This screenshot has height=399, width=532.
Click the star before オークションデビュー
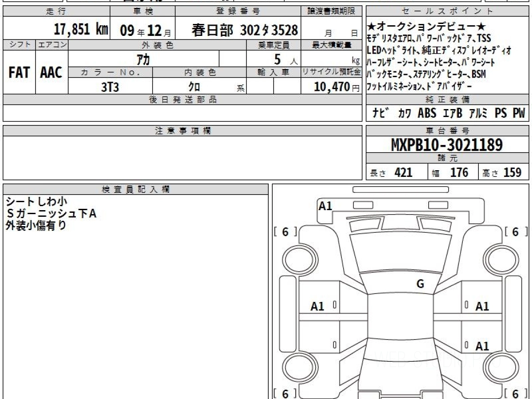click(x=372, y=27)
